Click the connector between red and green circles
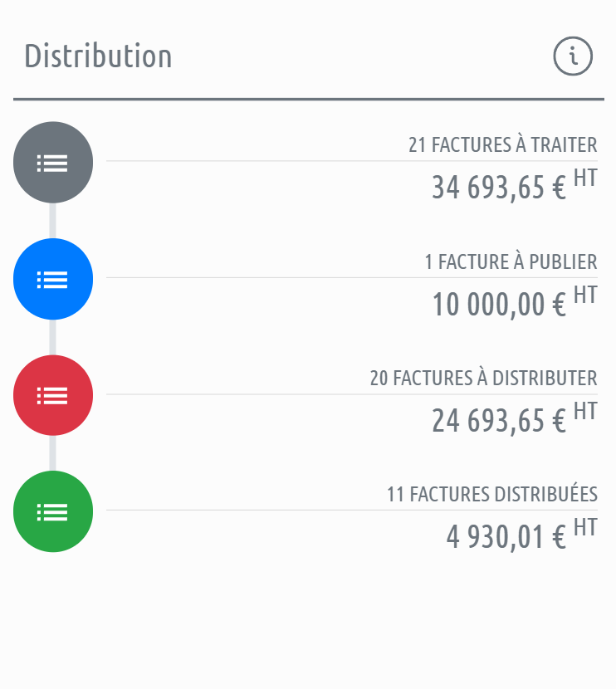Viewport: 616px width, 689px height. point(53,453)
